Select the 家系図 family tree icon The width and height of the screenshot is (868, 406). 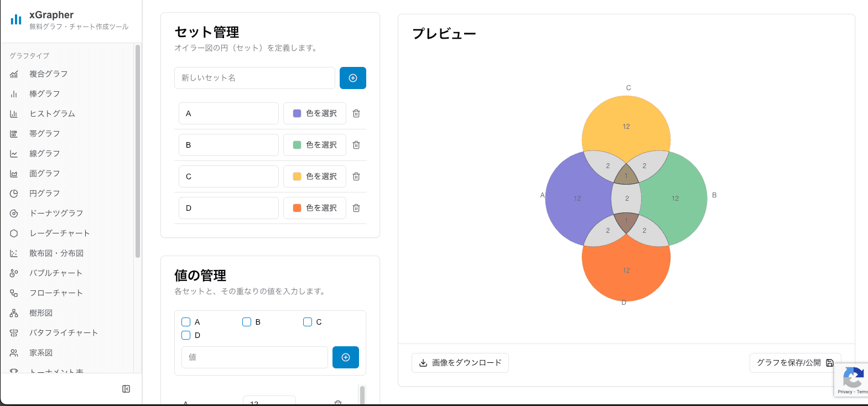pyautogui.click(x=14, y=353)
